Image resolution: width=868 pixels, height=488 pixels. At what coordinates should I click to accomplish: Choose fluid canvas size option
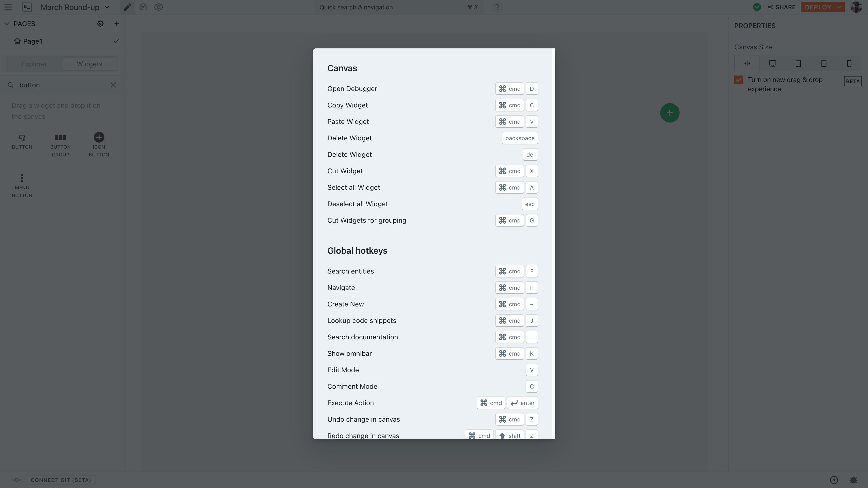pos(747,63)
